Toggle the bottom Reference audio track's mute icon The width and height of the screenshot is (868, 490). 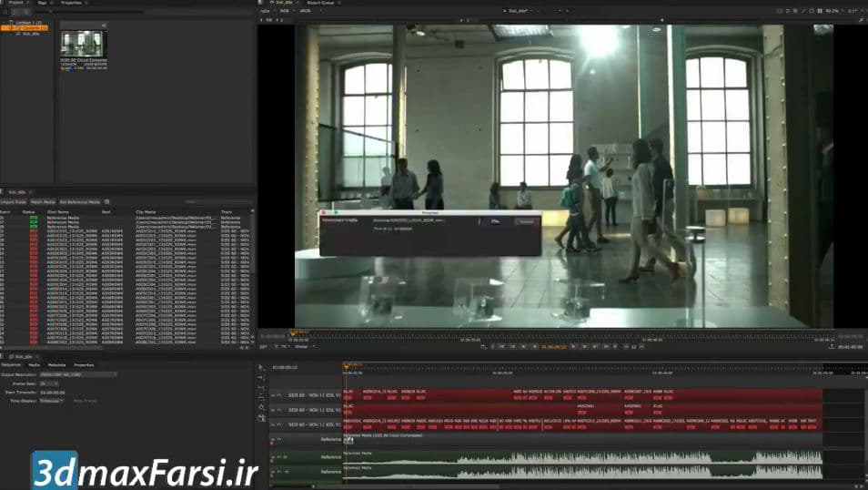click(x=273, y=471)
